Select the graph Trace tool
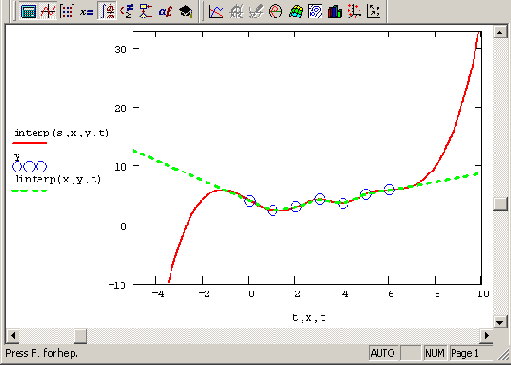Viewport: 511px width, 365px height. (256, 12)
